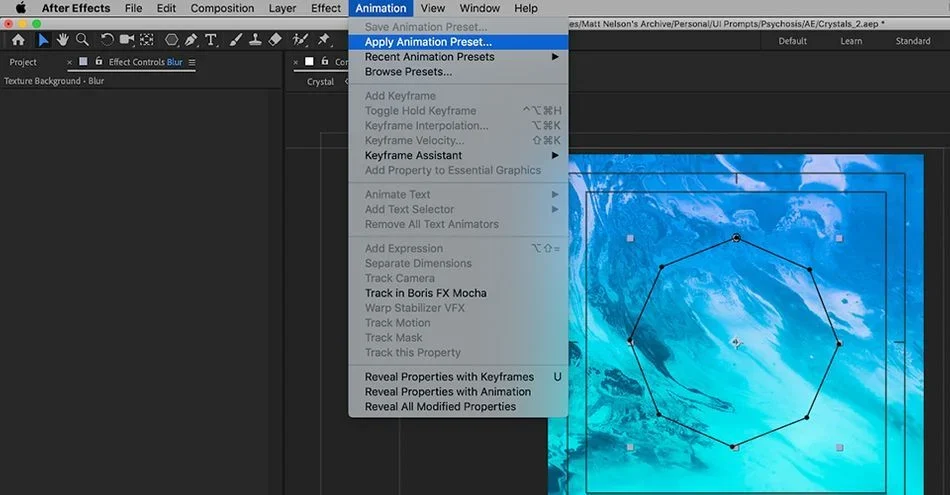Screen dimensions: 950x495
Task: Choose Track in Boris FX Mocha
Action: pos(458,293)
